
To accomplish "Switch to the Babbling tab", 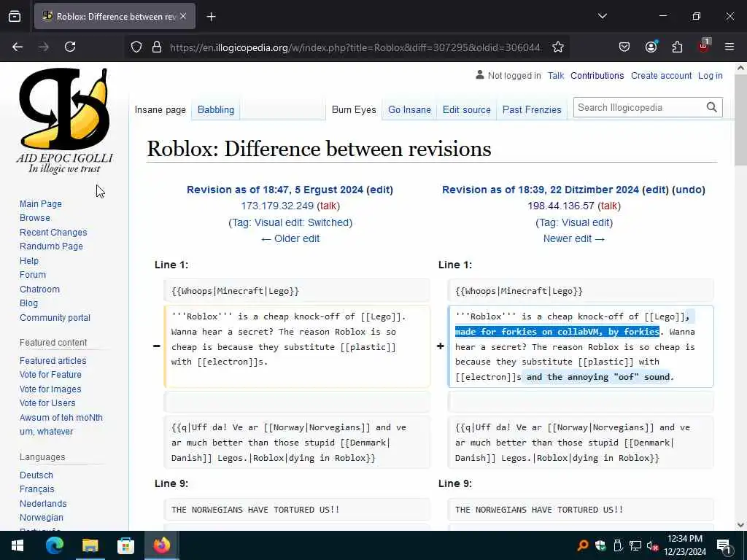I will pos(216,109).
